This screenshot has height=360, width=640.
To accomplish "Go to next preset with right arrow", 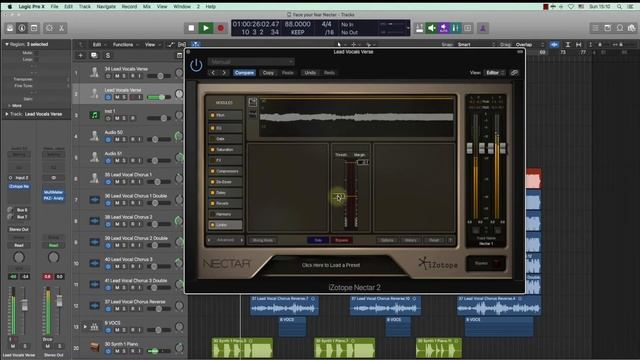I will click(224, 73).
